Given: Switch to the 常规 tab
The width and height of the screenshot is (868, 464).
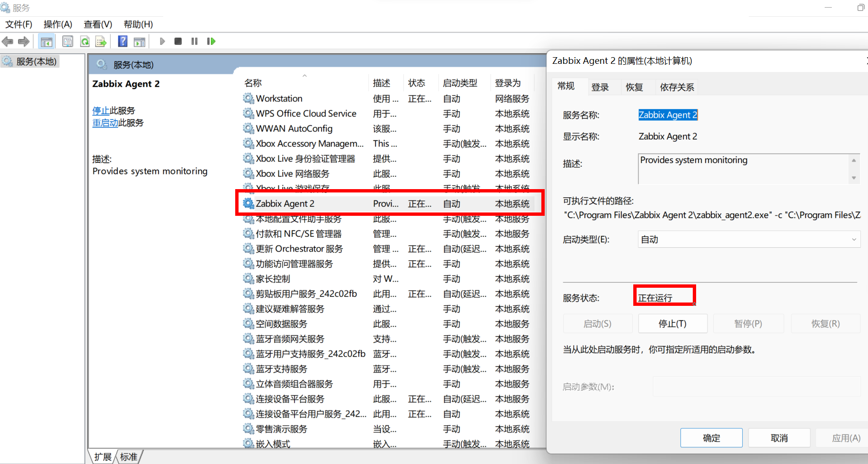Looking at the screenshot, I should click(x=566, y=86).
